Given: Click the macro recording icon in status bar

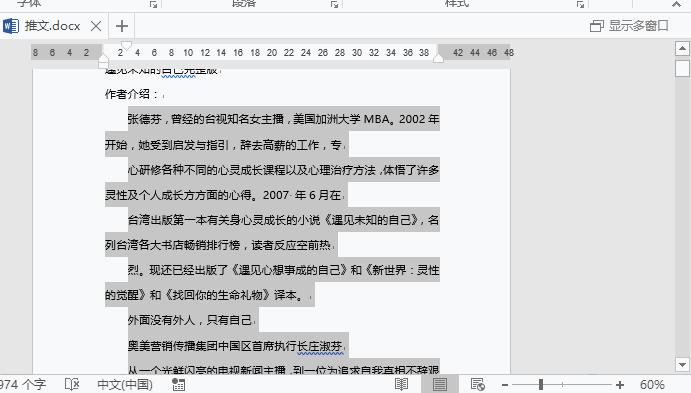Looking at the screenshot, I should 178,385.
